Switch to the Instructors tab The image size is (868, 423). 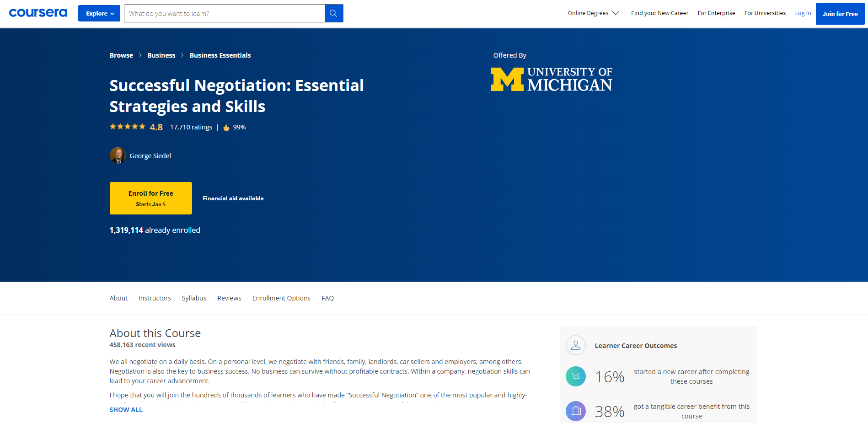tap(155, 298)
